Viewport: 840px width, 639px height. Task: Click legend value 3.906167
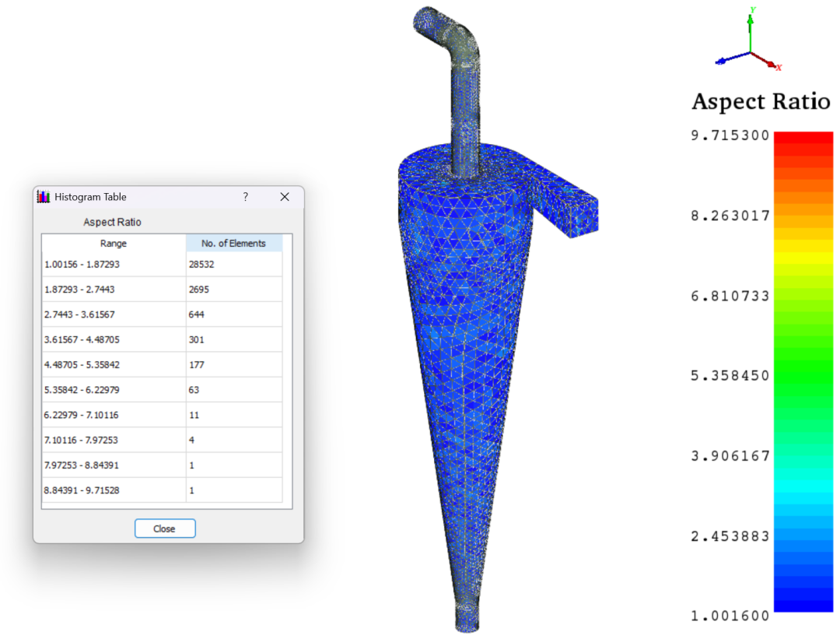tap(730, 456)
